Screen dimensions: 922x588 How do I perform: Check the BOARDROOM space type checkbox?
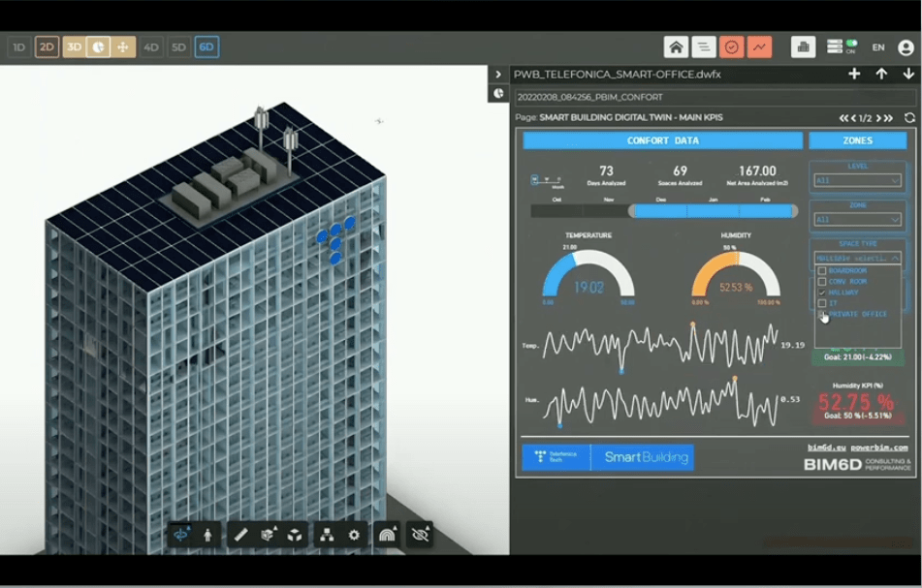click(x=822, y=270)
